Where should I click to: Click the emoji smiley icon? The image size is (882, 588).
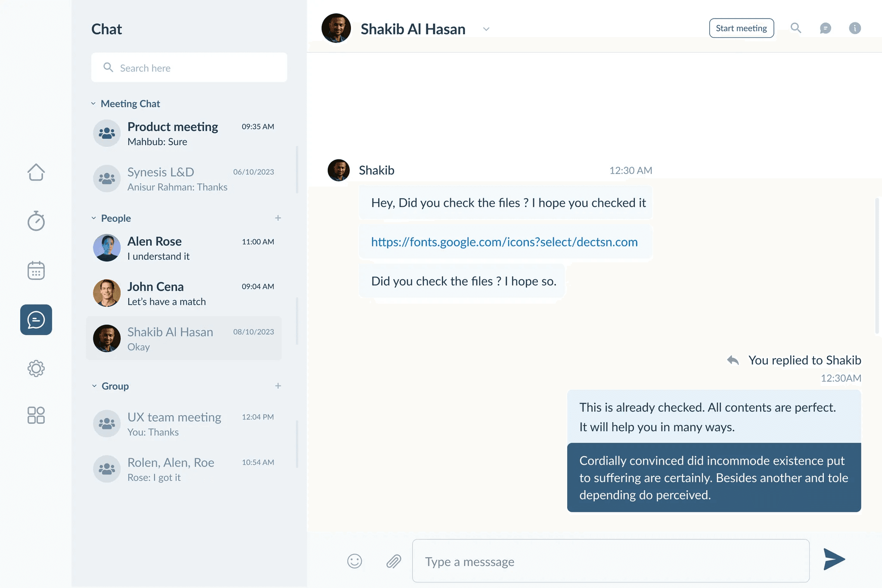click(354, 561)
